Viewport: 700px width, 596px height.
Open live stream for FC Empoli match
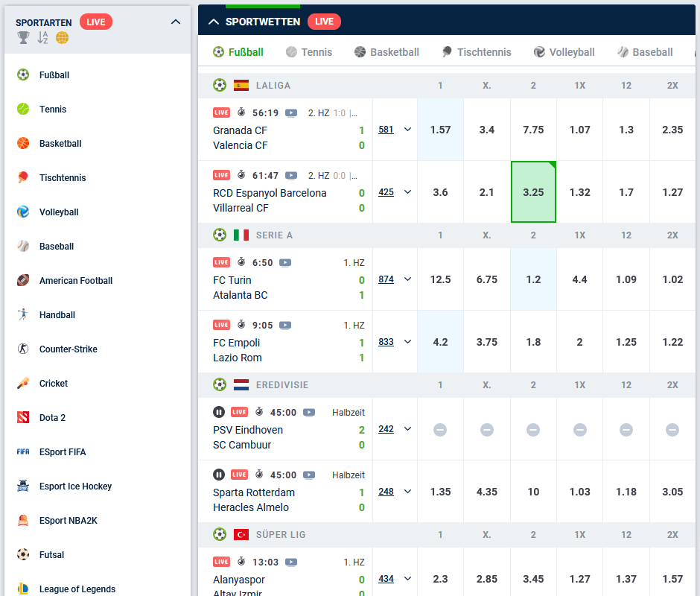pyautogui.click(x=285, y=326)
